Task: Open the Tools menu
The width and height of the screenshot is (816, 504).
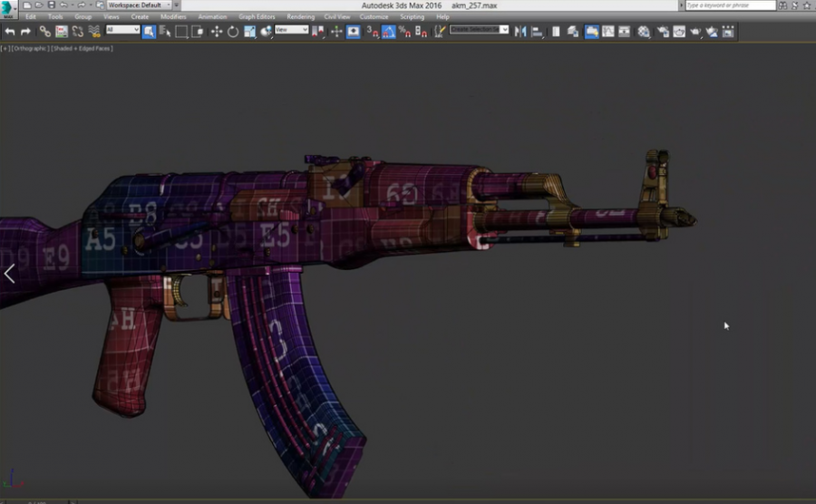Action: [x=55, y=16]
